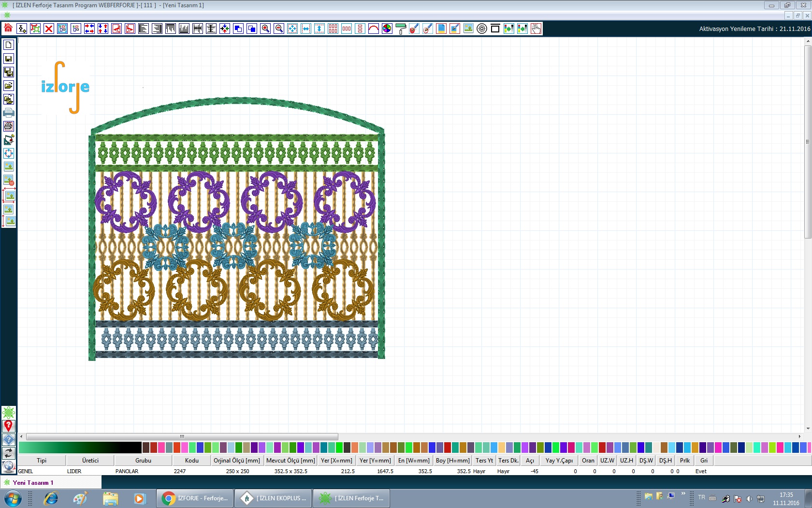812x508 pixels.
Task: Open the İZLEN EKOPLUS taskbar button
Action: tap(274, 498)
